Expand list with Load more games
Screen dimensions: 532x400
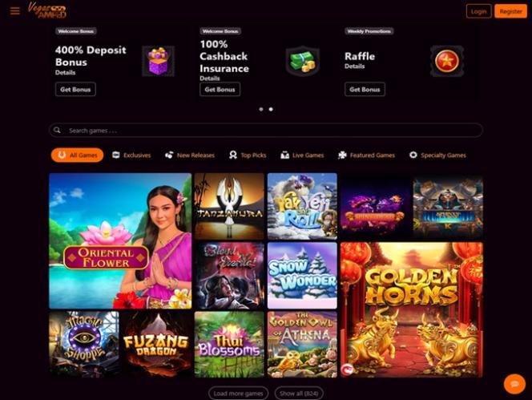(x=238, y=394)
